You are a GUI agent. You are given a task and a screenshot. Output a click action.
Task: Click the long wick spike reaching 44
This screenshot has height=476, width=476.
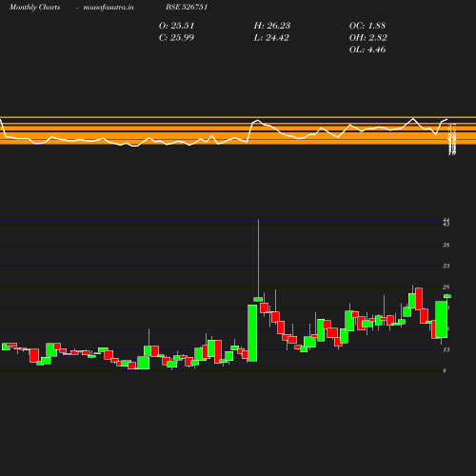tap(258, 258)
